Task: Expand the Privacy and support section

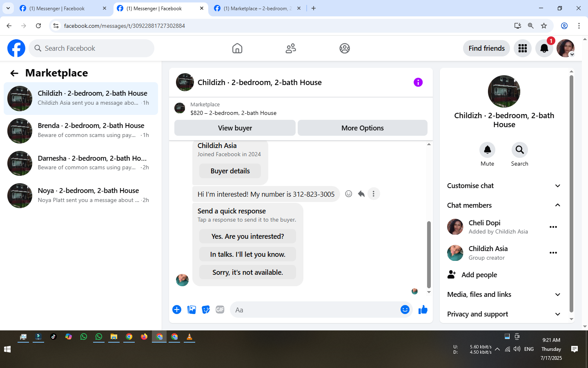Action: point(504,314)
